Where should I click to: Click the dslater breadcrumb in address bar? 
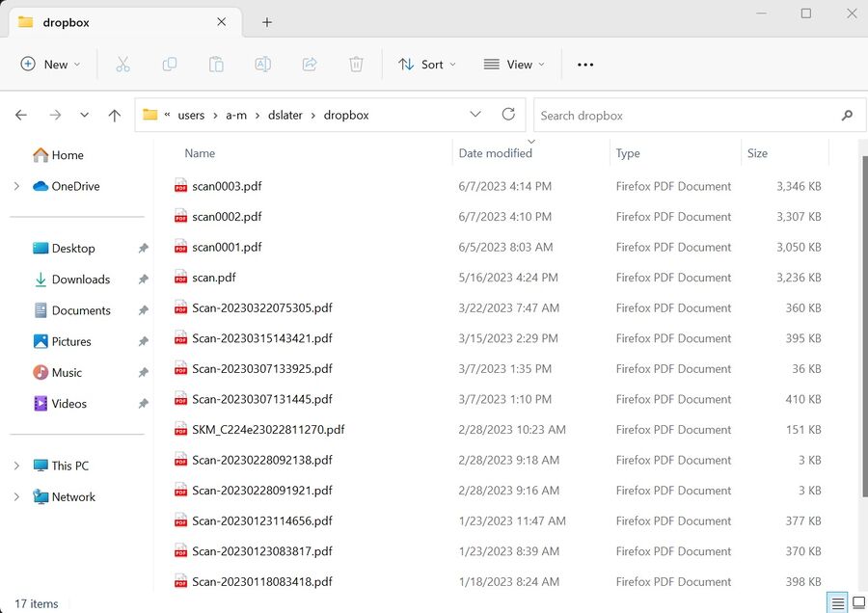285,115
